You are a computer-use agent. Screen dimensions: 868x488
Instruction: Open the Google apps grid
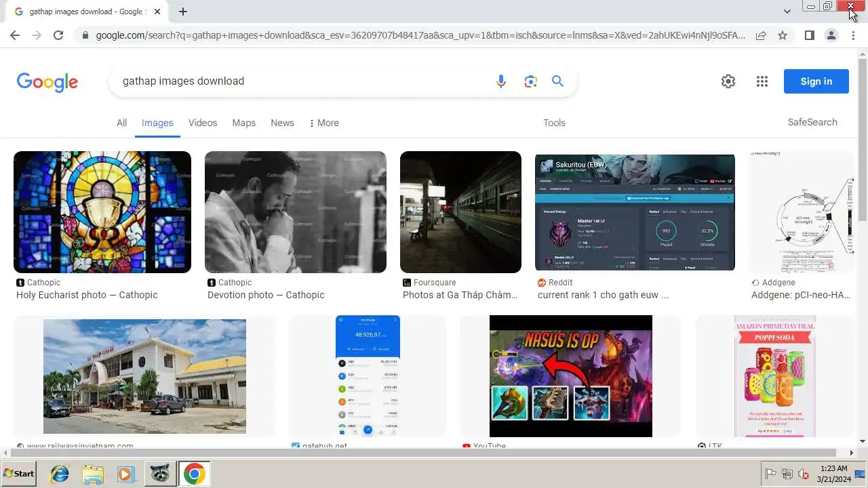click(x=762, y=81)
